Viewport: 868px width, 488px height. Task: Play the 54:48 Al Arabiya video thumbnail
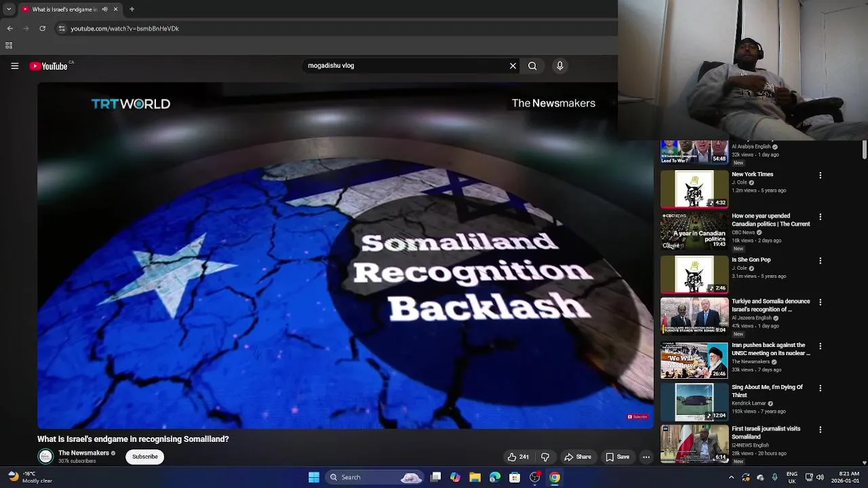tap(694, 152)
